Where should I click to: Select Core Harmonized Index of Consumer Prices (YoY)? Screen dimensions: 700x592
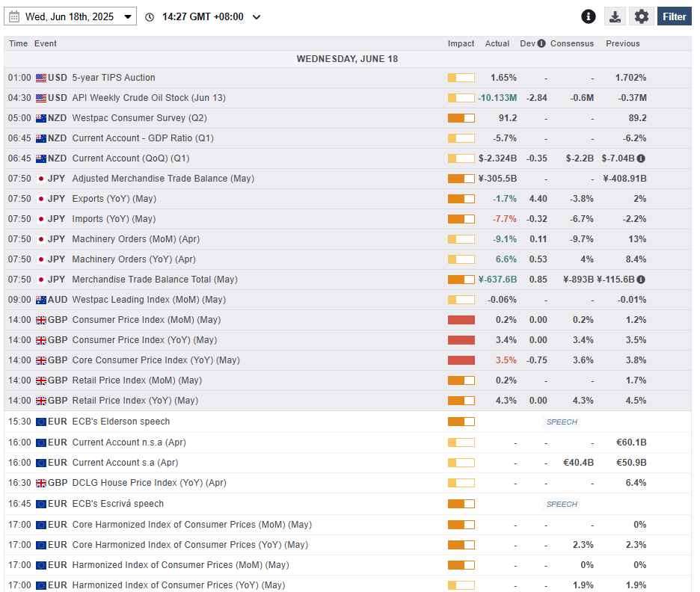[347, 545]
